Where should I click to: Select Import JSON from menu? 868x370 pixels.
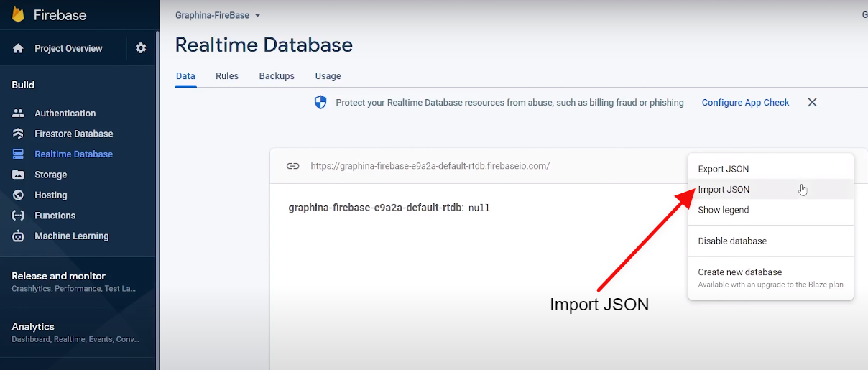(x=770, y=190)
